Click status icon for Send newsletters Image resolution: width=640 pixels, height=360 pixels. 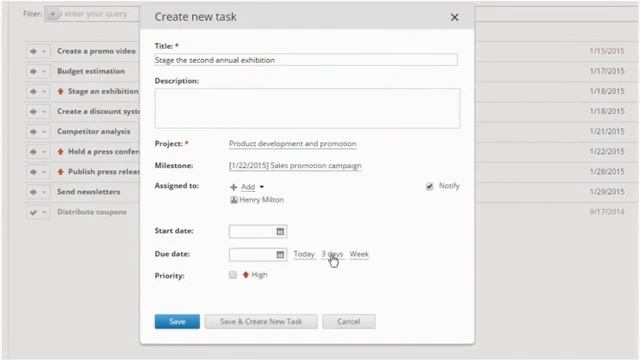33,192
